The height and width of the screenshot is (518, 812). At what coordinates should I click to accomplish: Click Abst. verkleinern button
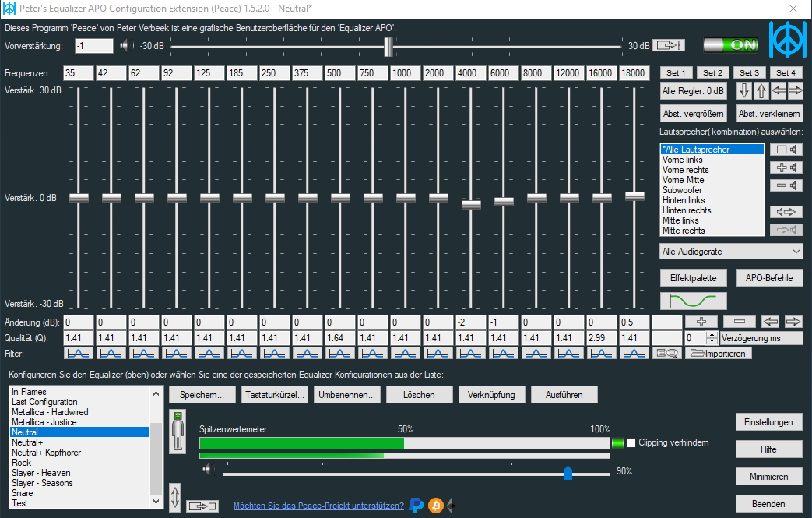click(x=769, y=114)
